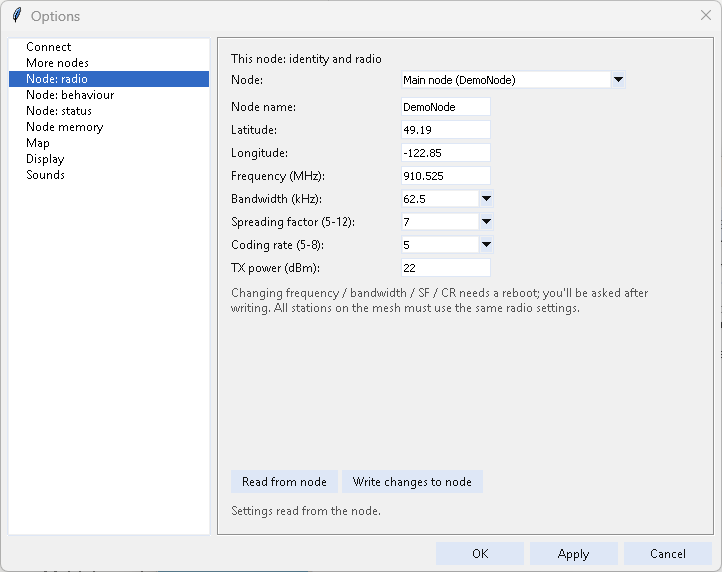Expand the Bandwidth dropdown arrow
The image size is (722, 572).
(486, 199)
